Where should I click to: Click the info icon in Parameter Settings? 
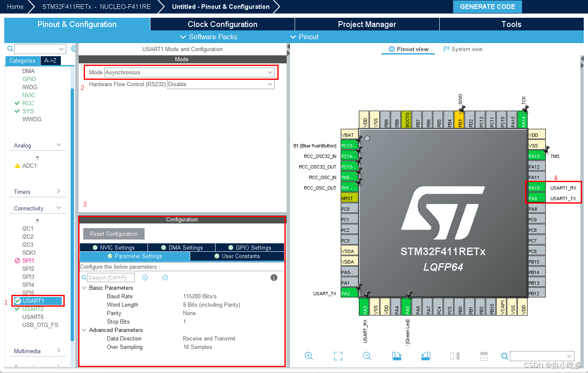(x=274, y=278)
